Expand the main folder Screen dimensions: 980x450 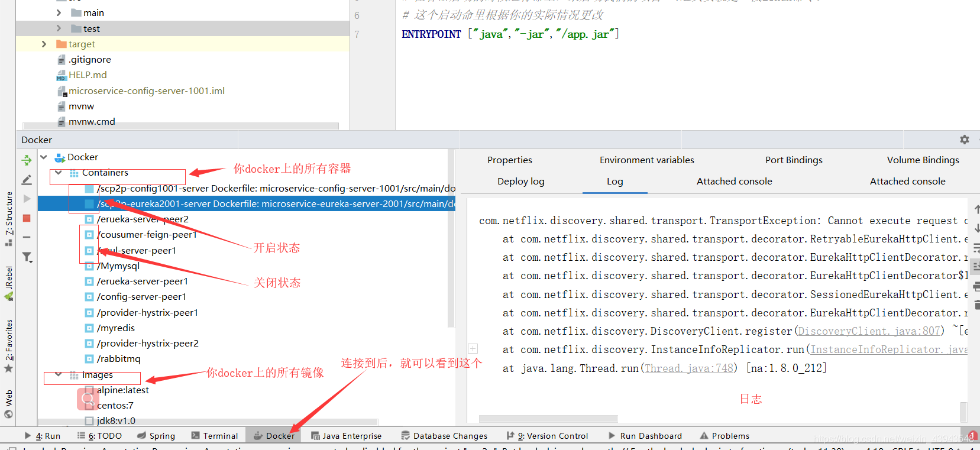tap(59, 12)
